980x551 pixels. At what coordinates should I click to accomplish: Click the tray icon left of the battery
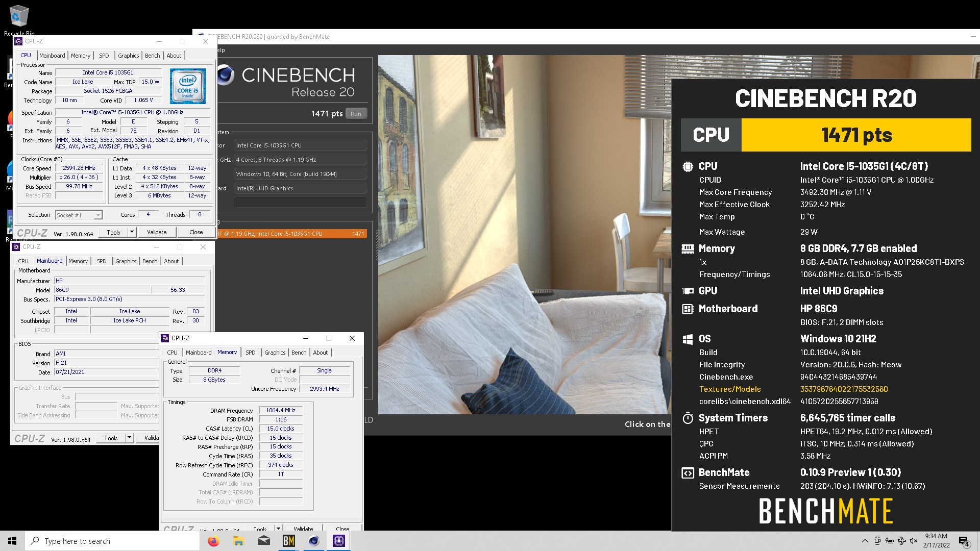coord(877,541)
